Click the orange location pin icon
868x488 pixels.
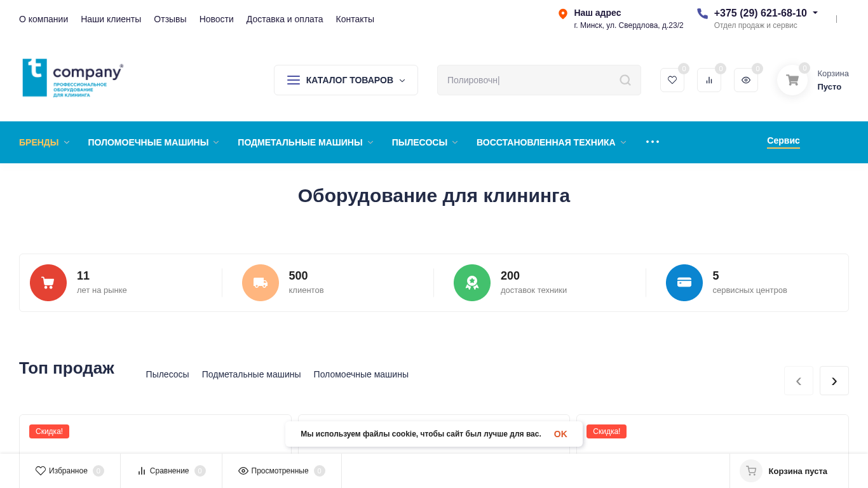(x=562, y=14)
